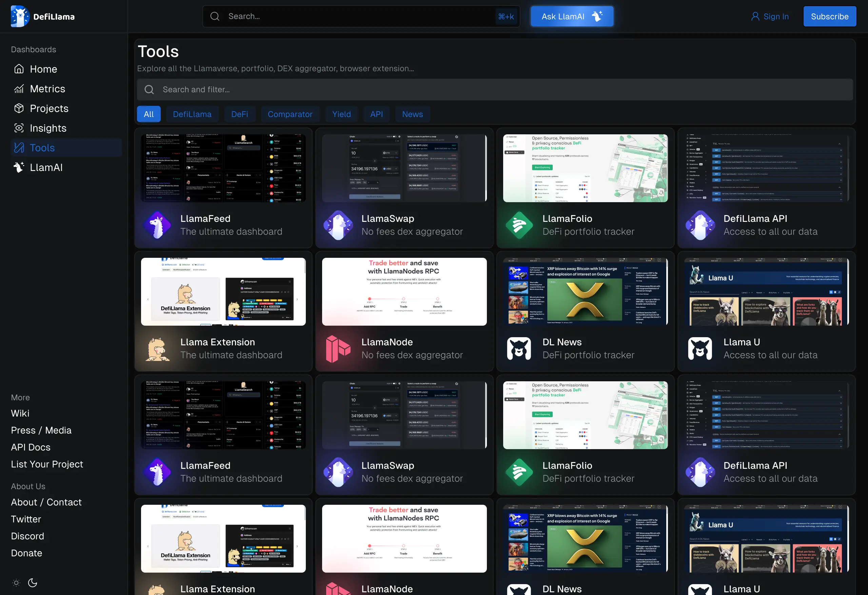This screenshot has width=868, height=595.
Task: Open the Donate link
Action: (x=26, y=553)
